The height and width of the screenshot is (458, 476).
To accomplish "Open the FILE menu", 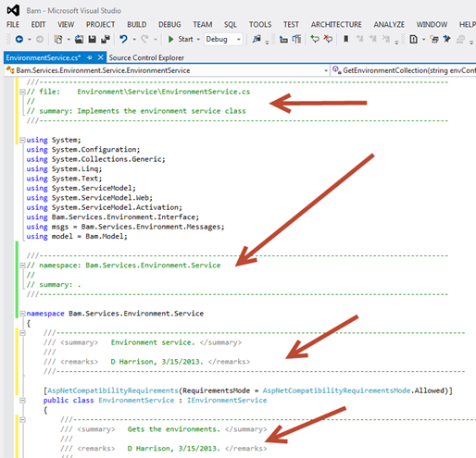I will click(x=13, y=24).
